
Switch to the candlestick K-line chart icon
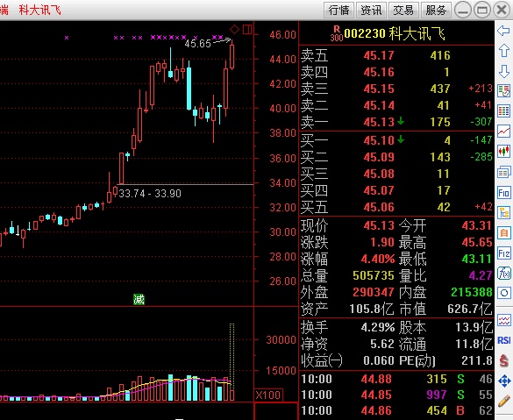click(503, 152)
